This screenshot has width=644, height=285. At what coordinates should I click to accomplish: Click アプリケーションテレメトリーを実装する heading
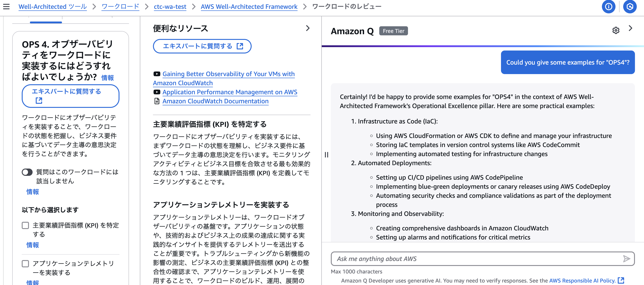[221, 205]
